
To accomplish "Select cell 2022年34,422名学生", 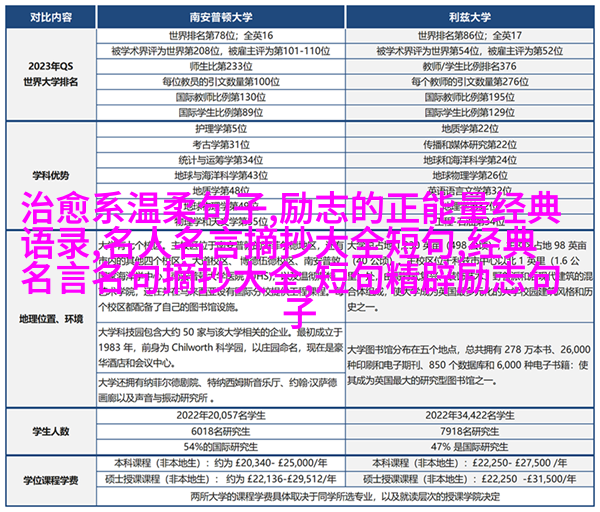I will pyautogui.click(x=470, y=416).
